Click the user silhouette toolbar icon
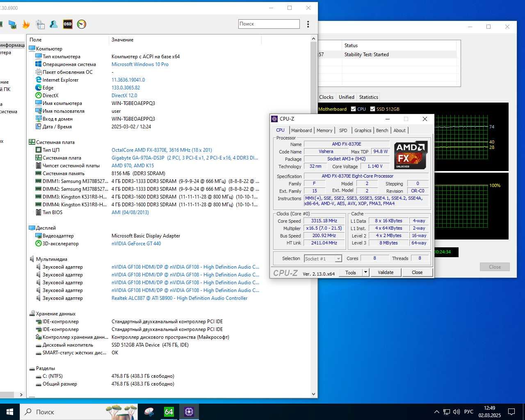The width and height of the screenshot is (525, 420). (x=54, y=24)
